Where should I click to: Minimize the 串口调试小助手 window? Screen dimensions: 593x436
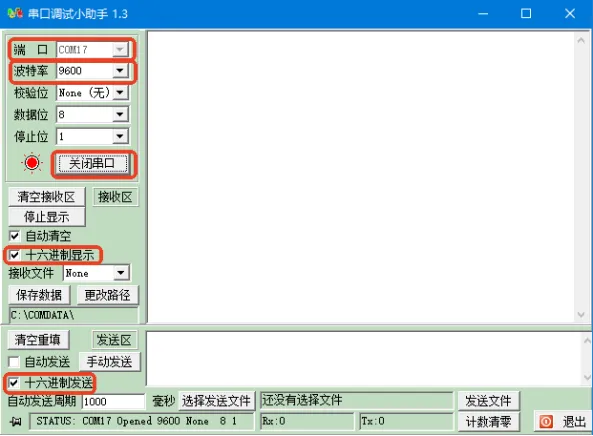pyautogui.click(x=483, y=14)
